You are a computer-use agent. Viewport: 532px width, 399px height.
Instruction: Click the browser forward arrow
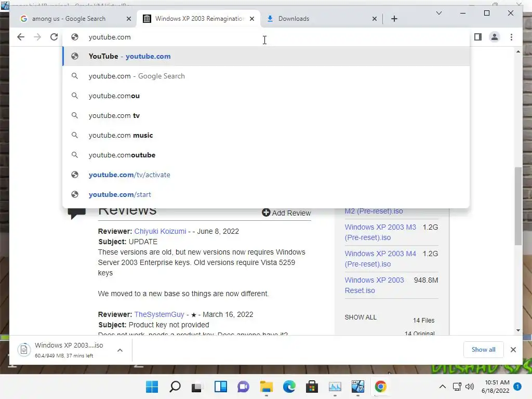[x=37, y=37]
